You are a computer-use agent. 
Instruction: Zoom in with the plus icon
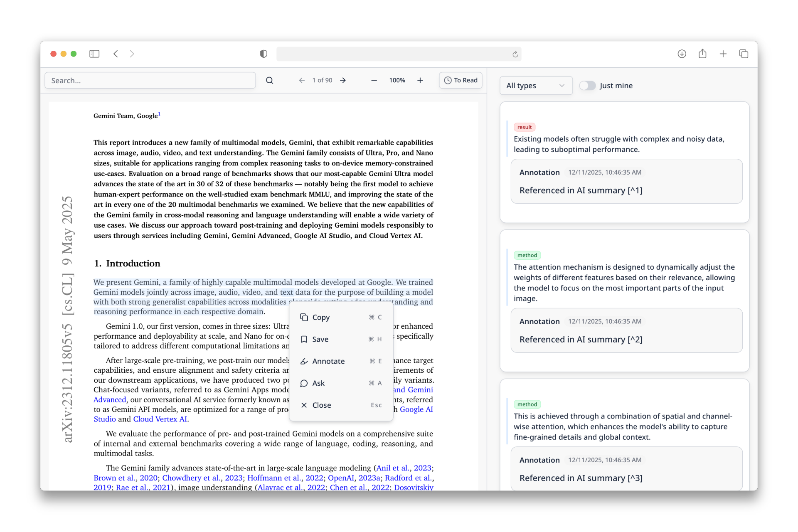420,80
